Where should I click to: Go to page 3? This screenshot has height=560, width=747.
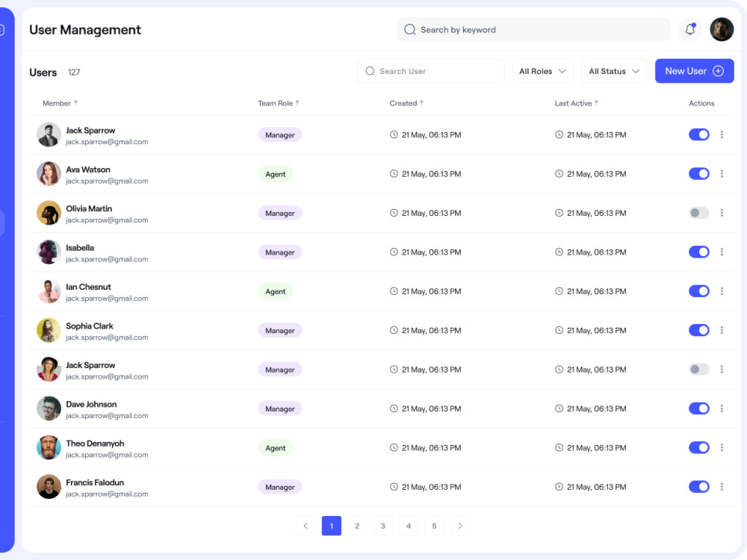[383, 526]
